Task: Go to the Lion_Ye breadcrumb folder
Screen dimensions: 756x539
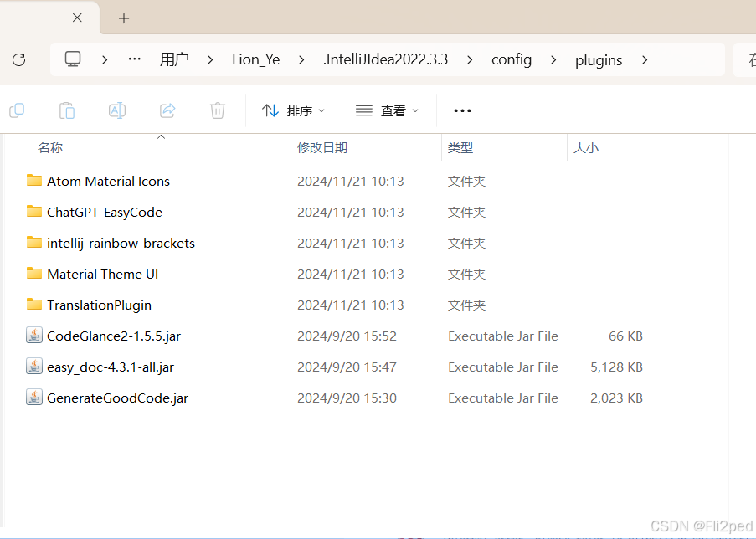Action: point(255,59)
